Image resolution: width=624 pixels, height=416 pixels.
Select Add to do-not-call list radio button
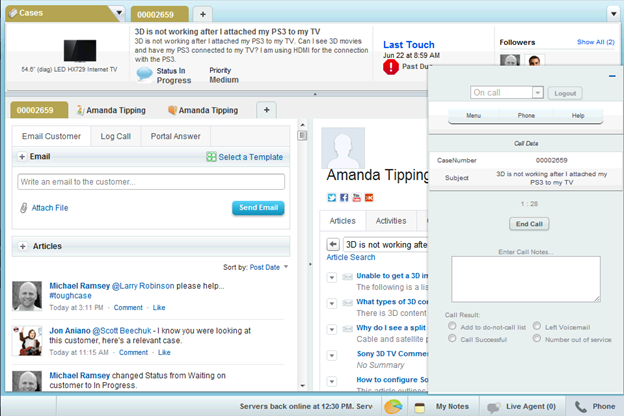(x=452, y=326)
